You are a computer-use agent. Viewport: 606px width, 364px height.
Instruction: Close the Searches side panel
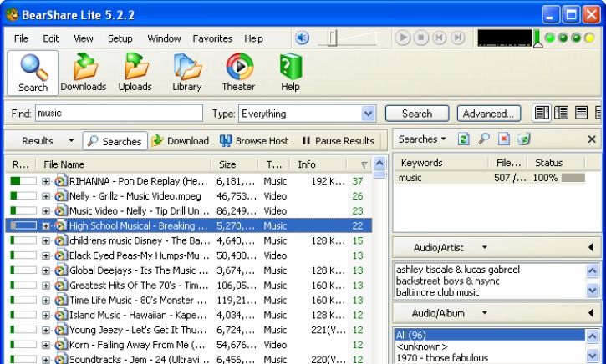point(592,139)
